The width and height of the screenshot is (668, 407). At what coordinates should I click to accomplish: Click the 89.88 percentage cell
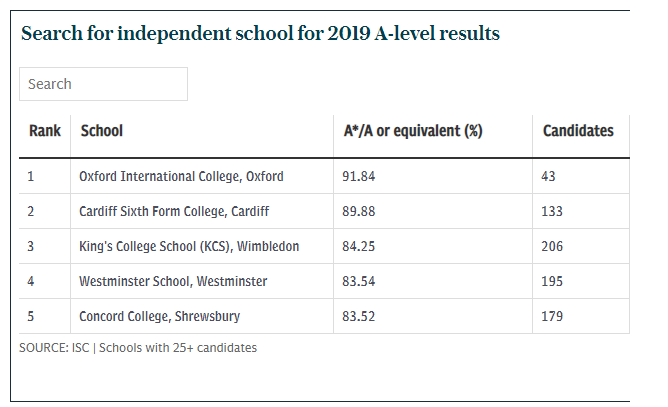(x=359, y=211)
